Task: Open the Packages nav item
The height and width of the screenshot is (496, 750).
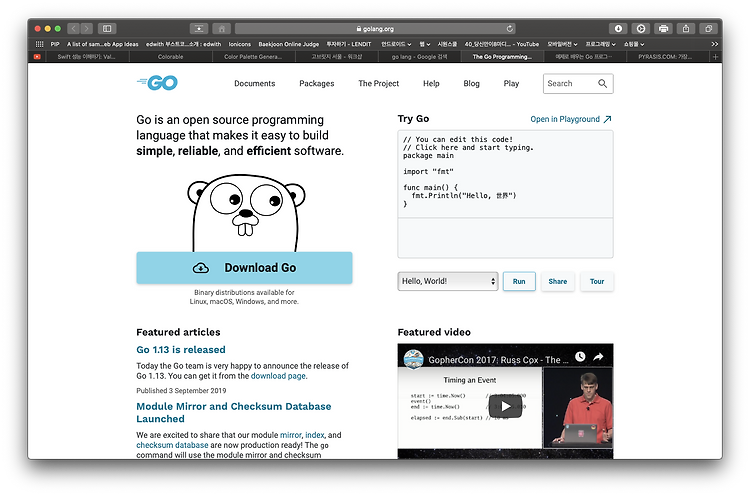Action: pos(317,84)
